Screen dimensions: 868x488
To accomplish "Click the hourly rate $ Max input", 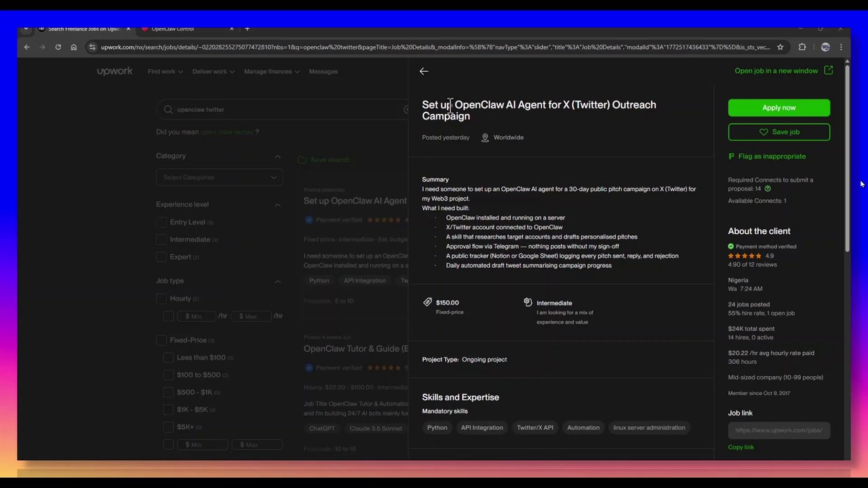I will pyautogui.click(x=250, y=317).
